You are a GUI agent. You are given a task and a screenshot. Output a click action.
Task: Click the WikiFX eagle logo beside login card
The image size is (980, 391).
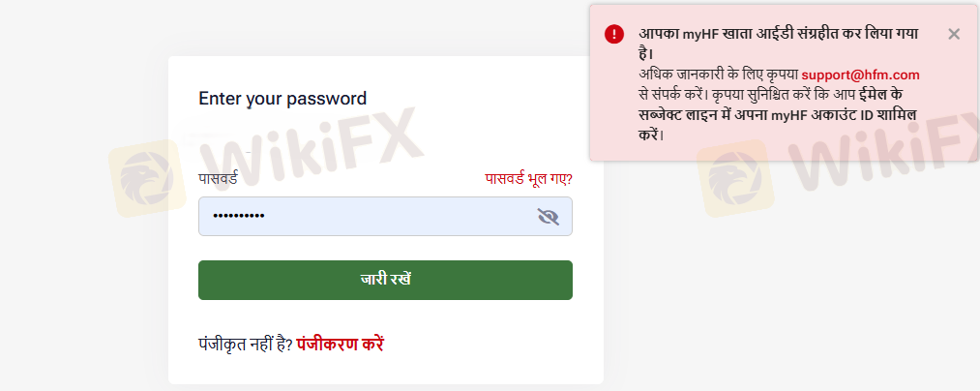[x=147, y=178]
